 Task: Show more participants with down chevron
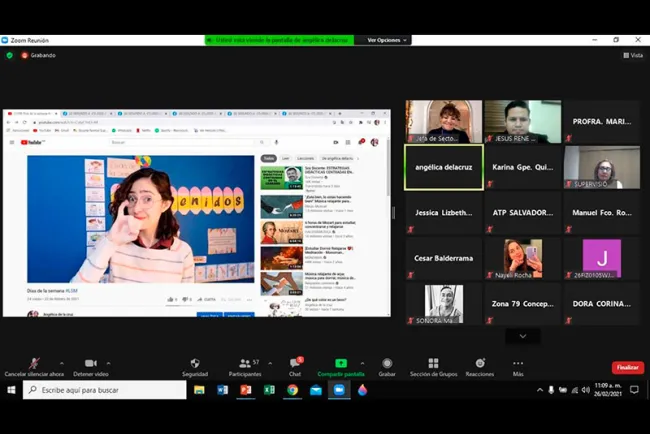pyautogui.click(x=522, y=337)
